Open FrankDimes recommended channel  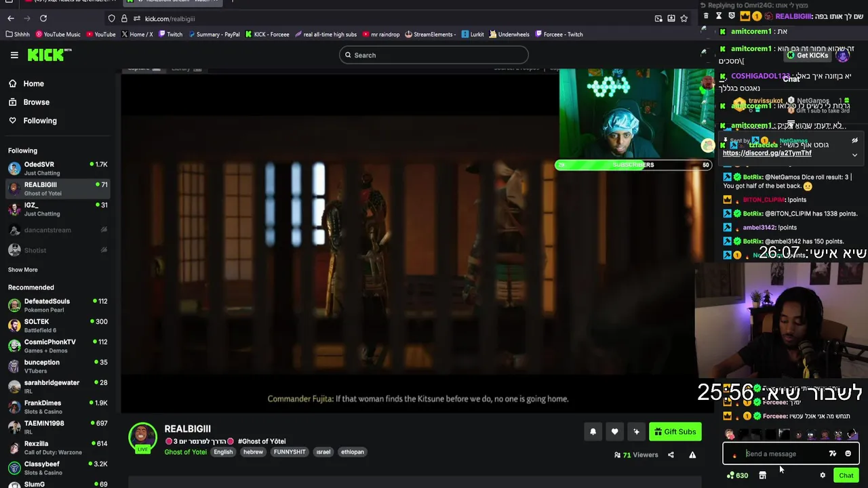(58, 407)
